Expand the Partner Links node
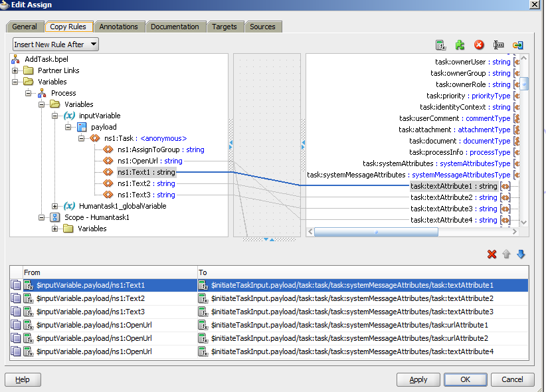The image size is (546, 392). (15, 70)
